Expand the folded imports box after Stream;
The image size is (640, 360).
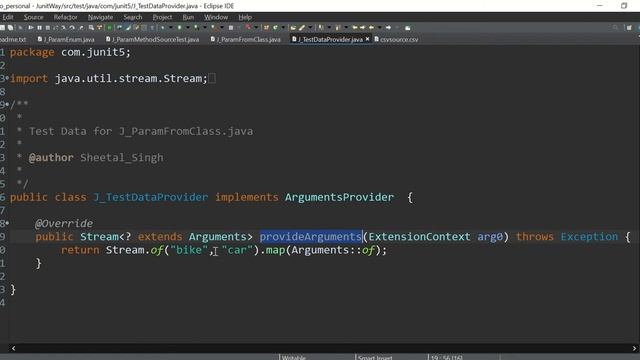[x=212, y=78]
